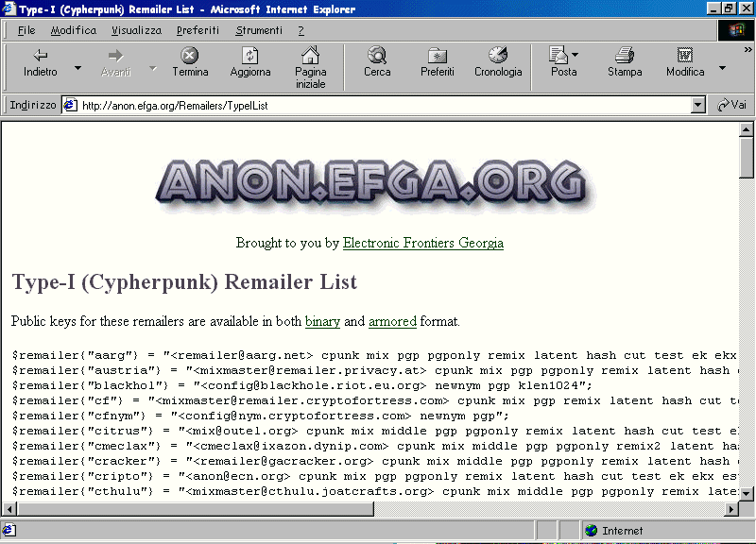Click the Vai go button
The height and width of the screenshot is (544, 756).
(731, 105)
